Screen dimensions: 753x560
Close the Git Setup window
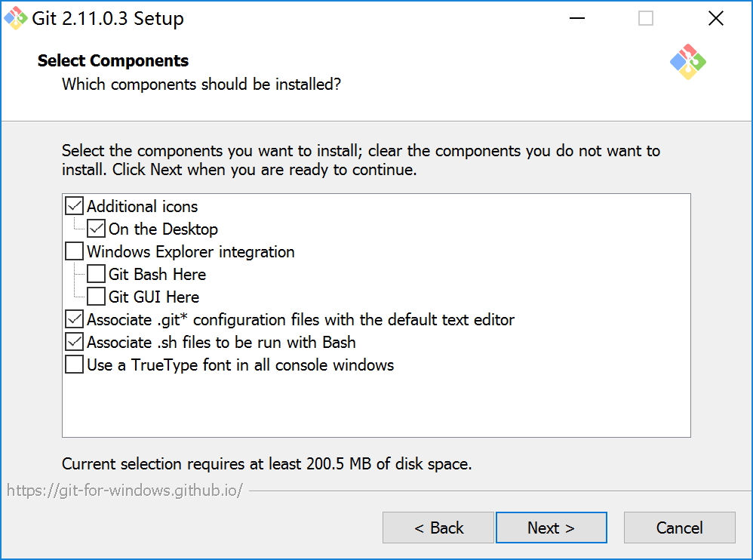coord(716,19)
